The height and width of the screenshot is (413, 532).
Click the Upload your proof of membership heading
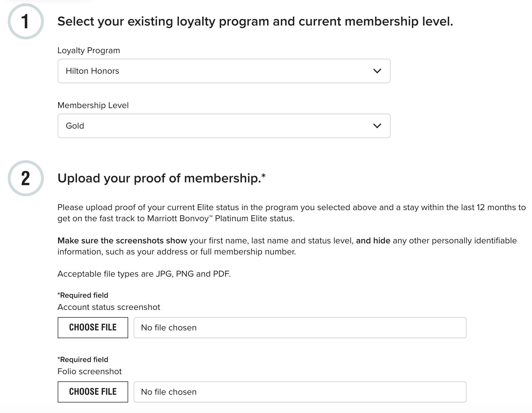pyautogui.click(x=161, y=178)
